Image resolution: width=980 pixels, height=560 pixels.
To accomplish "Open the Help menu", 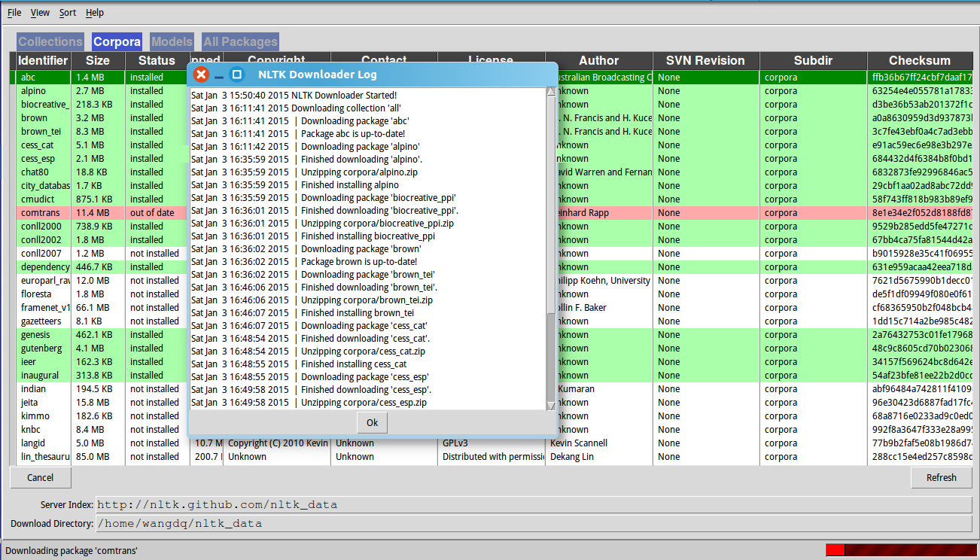I will point(95,13).
